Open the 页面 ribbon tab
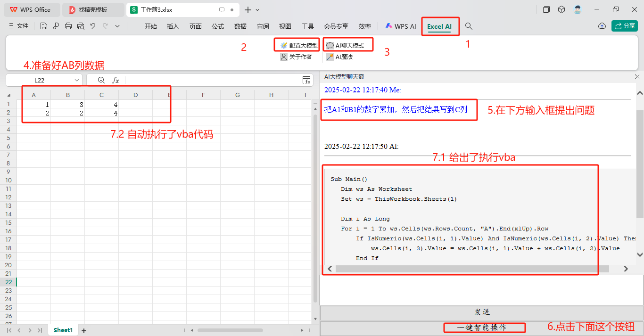Screen dimensions: 644x336 pos(196,26)
